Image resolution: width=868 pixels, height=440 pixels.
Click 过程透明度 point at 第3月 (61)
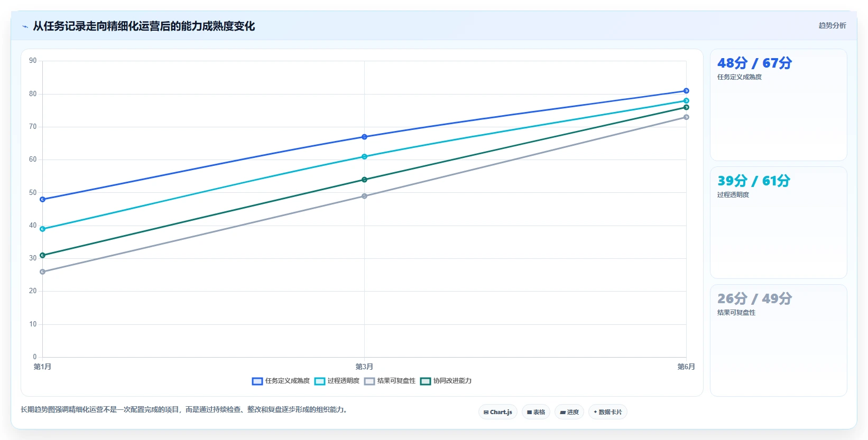coord(364,157)
